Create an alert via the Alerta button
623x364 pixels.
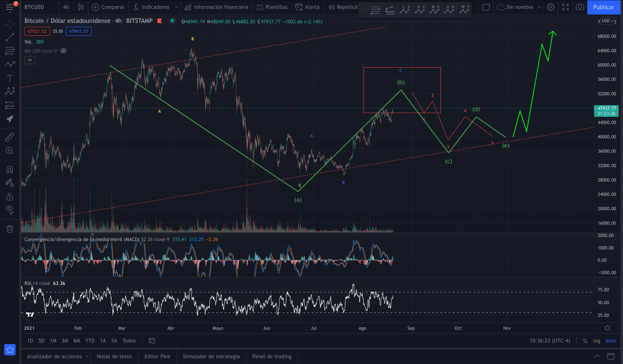tap(307, 7)
